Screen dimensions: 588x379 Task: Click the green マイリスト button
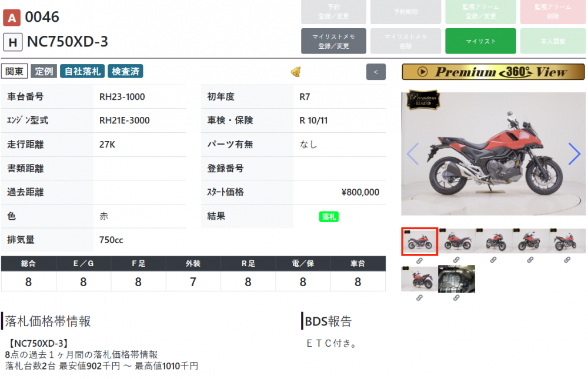[x=480, y=41]
